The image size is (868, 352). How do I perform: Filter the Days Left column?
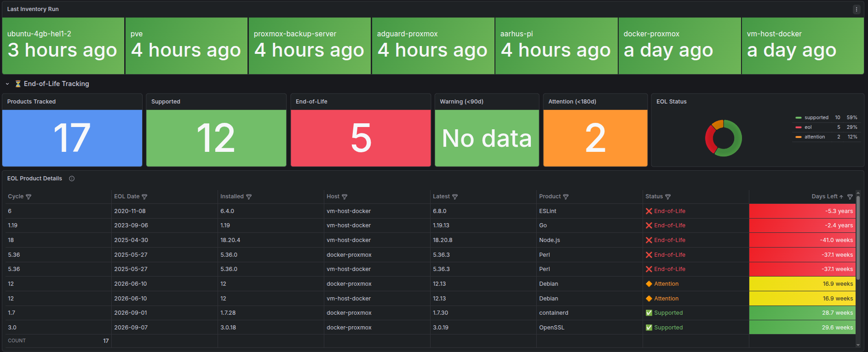pos(850,196)
